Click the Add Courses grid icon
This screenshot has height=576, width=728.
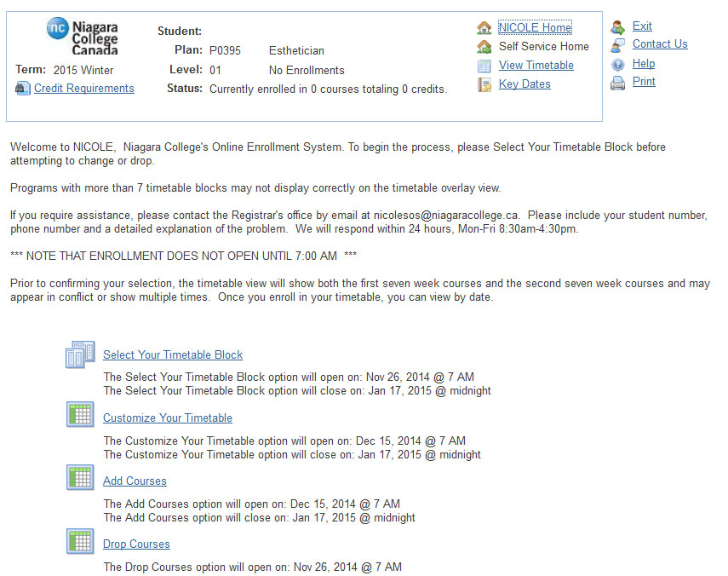tap(80, 478)
